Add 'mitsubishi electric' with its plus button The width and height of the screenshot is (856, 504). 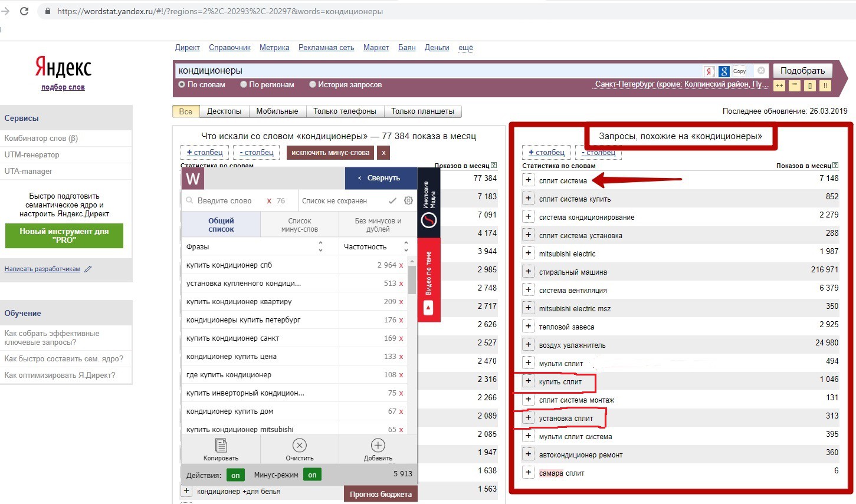(529, 253)
